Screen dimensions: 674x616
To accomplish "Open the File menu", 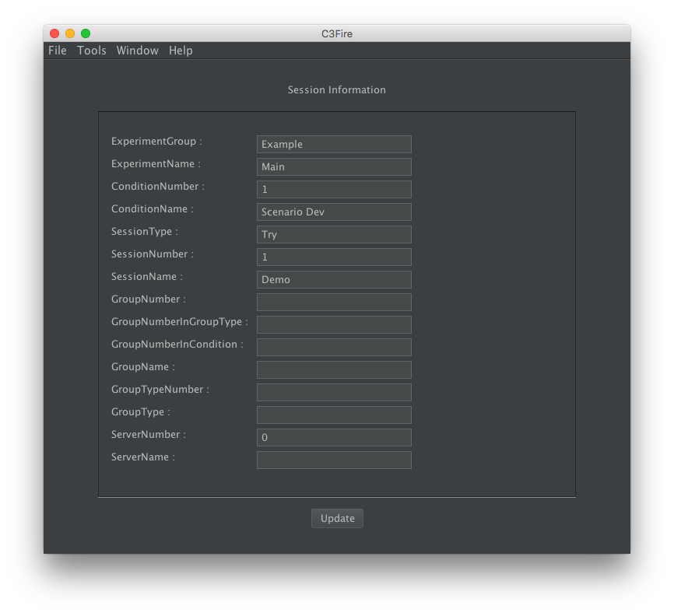I will (57, 51).
